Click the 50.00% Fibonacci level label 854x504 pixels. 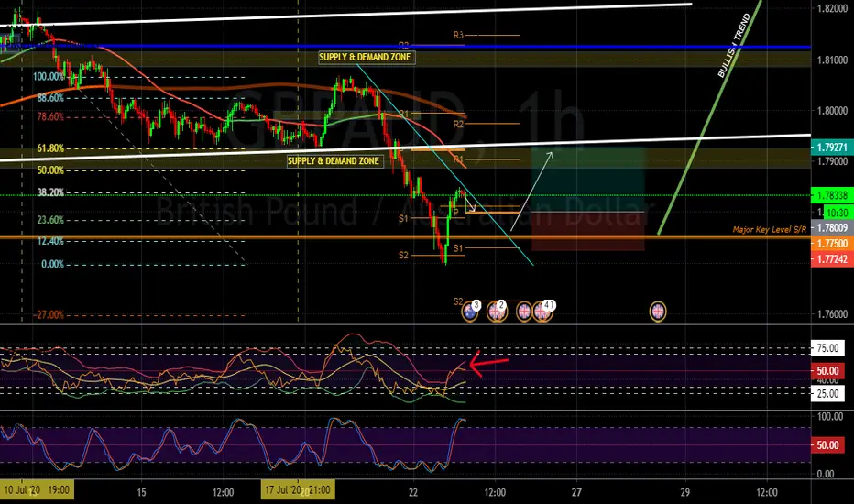50,170
